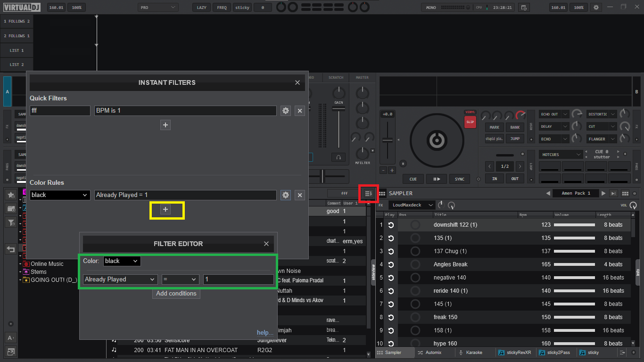The width and height of the screenshot is (644, 362).
Task: Open the HOTCUES pad mode dropdown
Action: pos(561,155)
